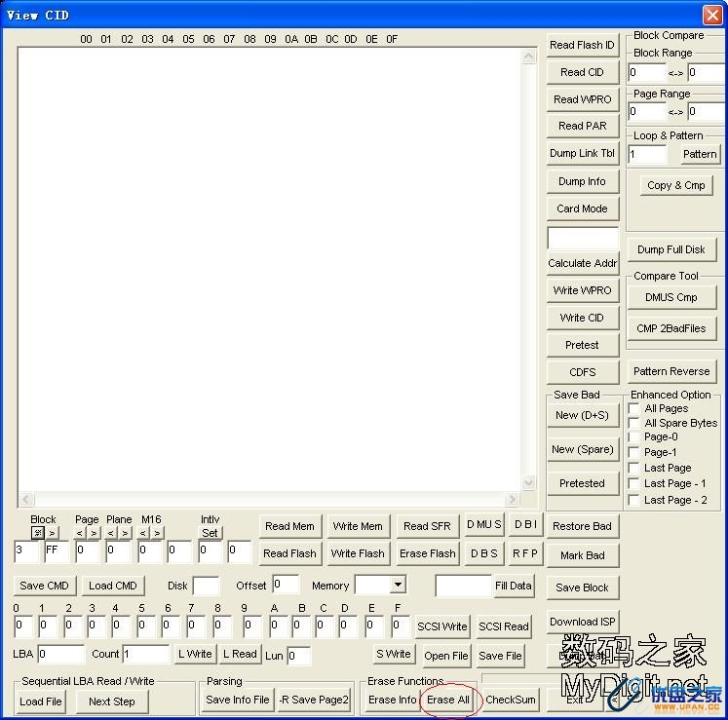The width and height of the screenshot is (728, 720).
Task: Click the Pattern button
Action: click(x=700, y=154)
